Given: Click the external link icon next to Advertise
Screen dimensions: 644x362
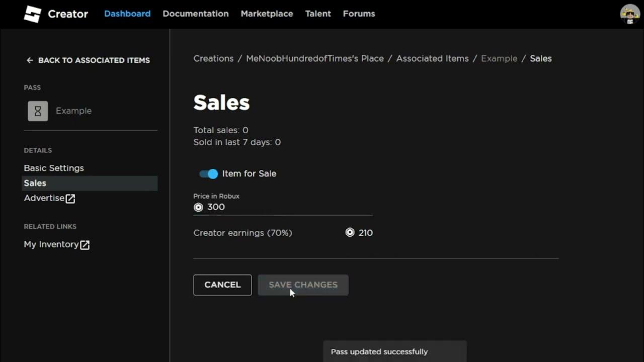Looking at the screenshot, I should pos(70,199).
